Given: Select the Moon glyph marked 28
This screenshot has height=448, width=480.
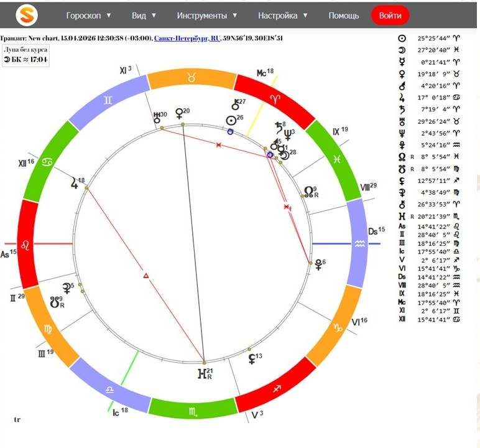Looking at the screenshot, I should click(285, 156).
